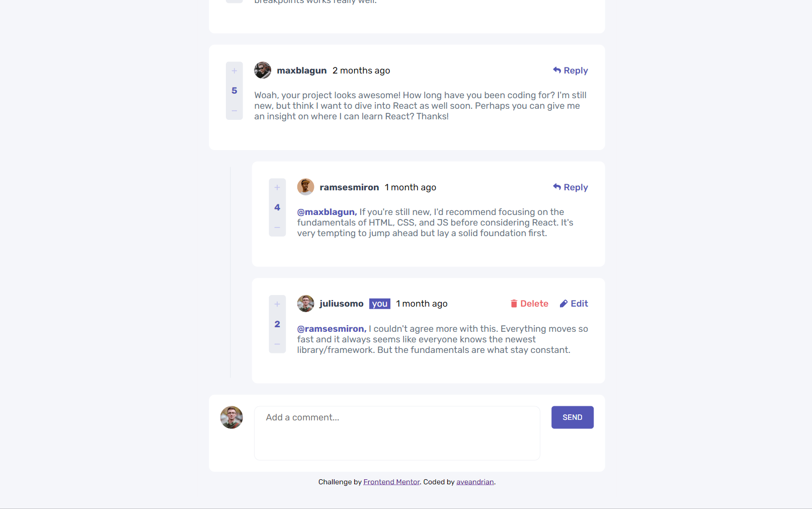Screen dimensions: 812x509
Task: Click the @ramsesmiron mention
Action: (332, 329)
